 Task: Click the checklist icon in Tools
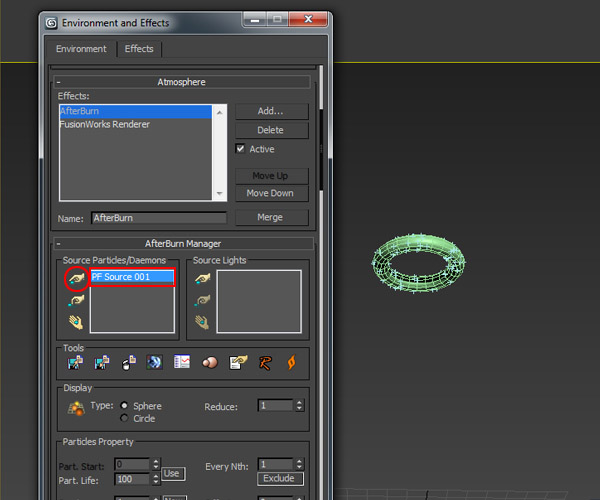pyautogui.click(x=182, y=362)
